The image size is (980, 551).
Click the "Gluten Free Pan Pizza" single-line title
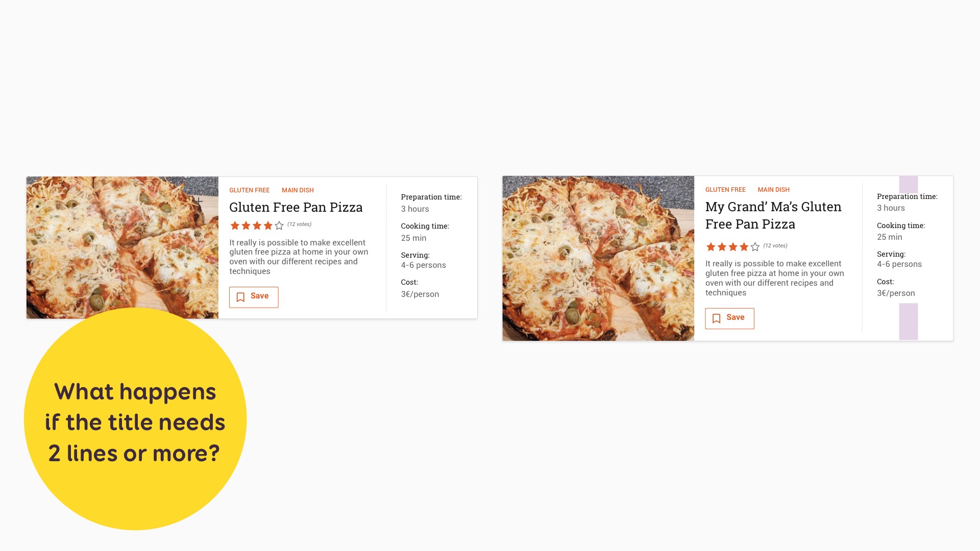[296, 207]
